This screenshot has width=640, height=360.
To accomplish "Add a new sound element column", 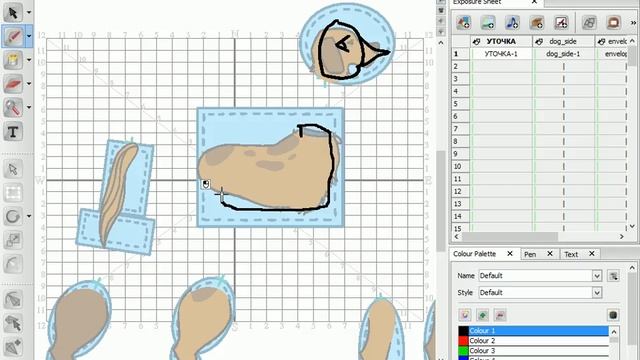I will 512,22.
